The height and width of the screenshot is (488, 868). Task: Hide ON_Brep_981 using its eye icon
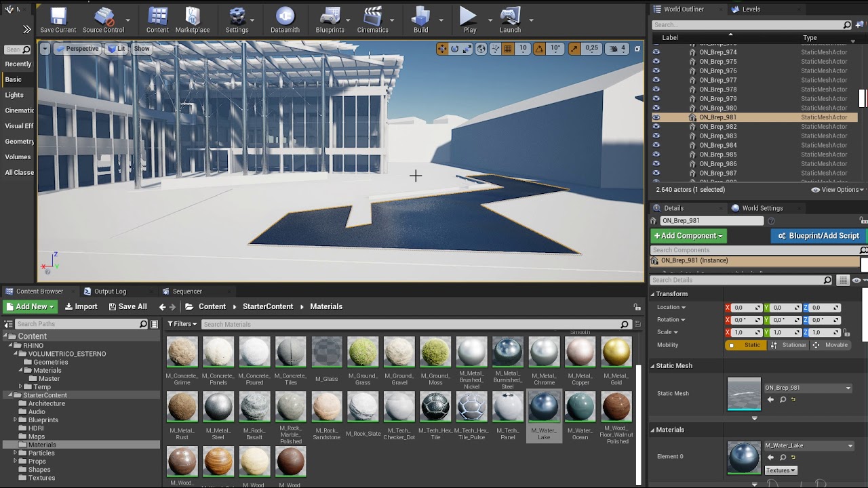[x=656, y=117]
